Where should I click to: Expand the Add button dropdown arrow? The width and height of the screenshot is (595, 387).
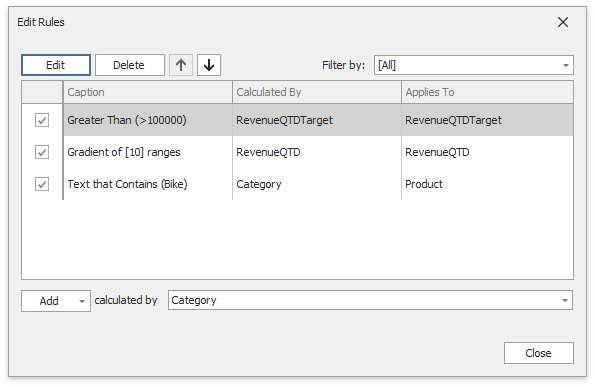[82, 301]
